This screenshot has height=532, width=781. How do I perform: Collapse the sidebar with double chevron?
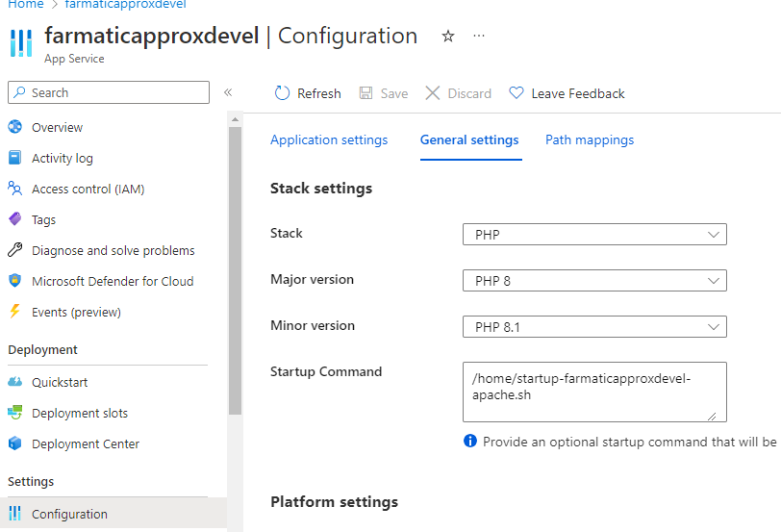[228, 92]
